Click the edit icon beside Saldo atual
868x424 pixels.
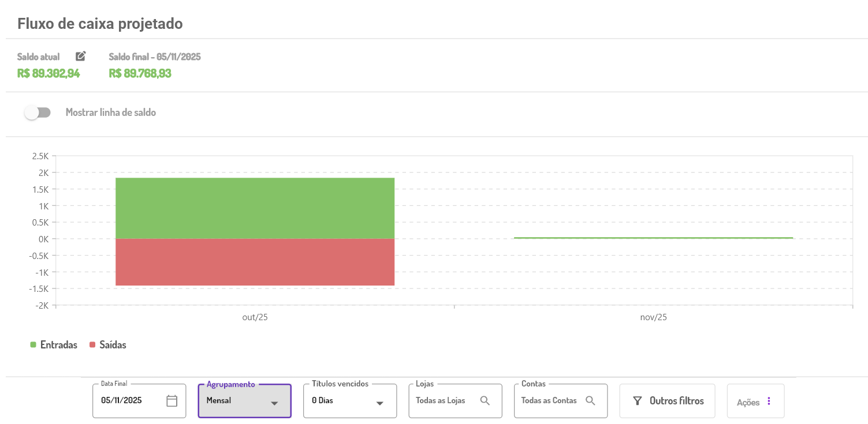[x=81, y=56]
